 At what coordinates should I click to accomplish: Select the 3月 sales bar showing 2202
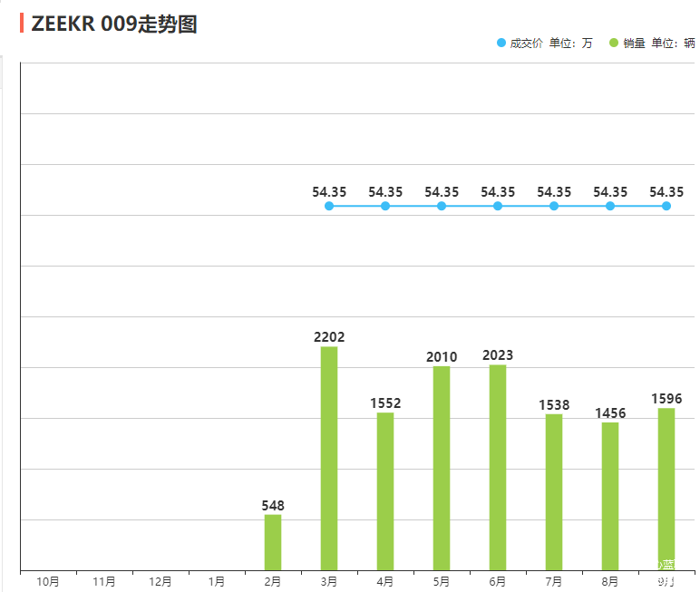[x=329, y=458]
